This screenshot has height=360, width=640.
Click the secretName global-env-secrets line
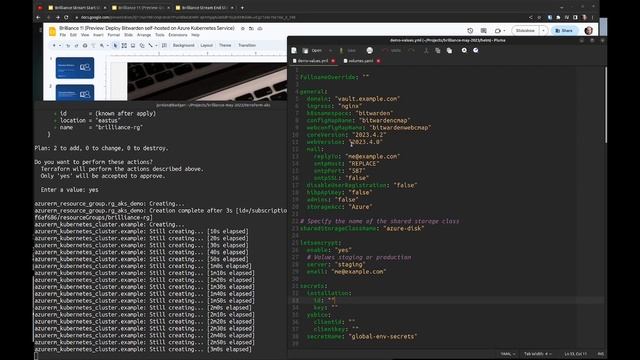pos(362,336)
